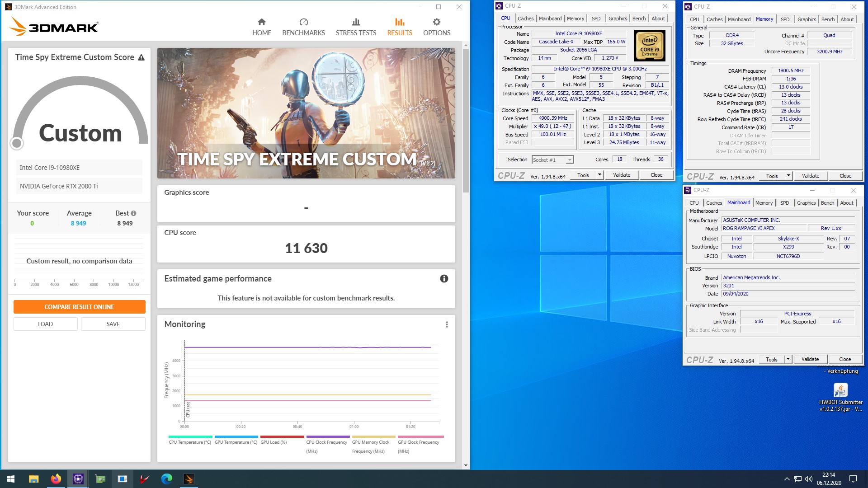This screenshot has height=488, width=868.
Task: Open SPD tab in Memory window
Action: (785, 19)
